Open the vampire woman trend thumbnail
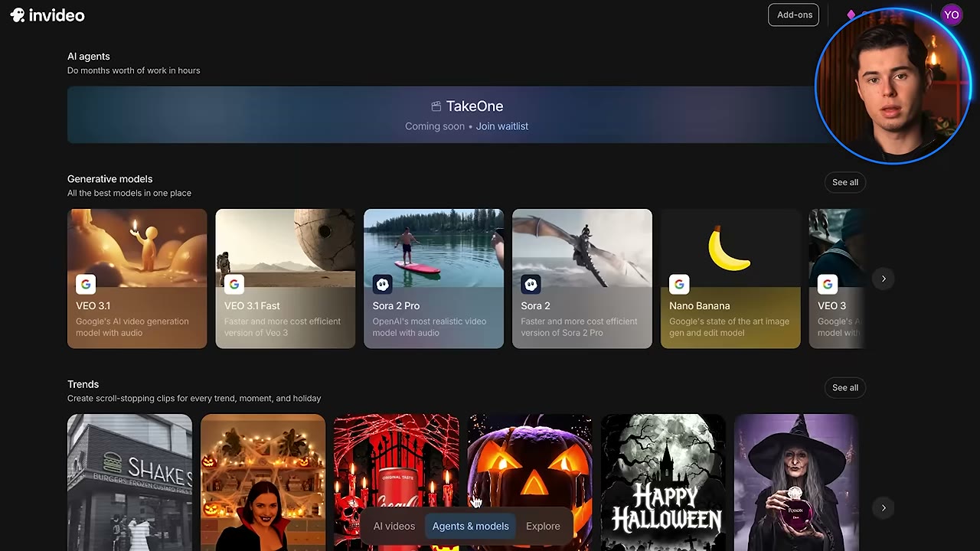Viewport: 980px width, 551px height. pyautogui.click(x=263, y=482)
